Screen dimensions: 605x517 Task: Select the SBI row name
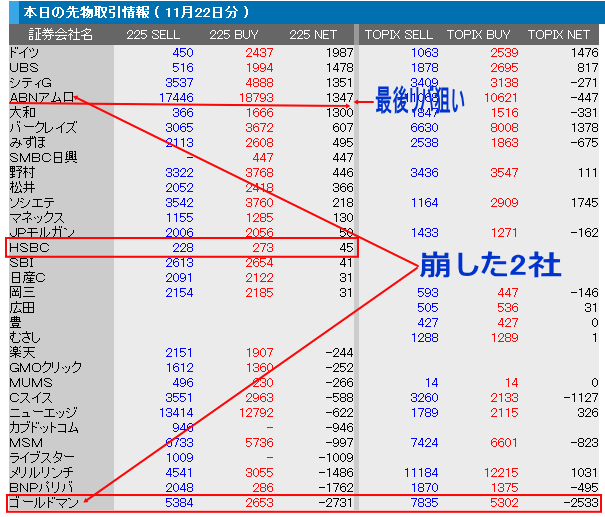pyautogui.click(x=22, y=263)
